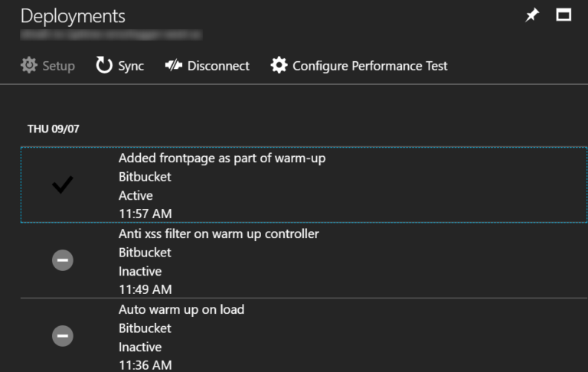588x372 pixels.
Task: Pin the Deployments blade
Action: coord(532,15)
